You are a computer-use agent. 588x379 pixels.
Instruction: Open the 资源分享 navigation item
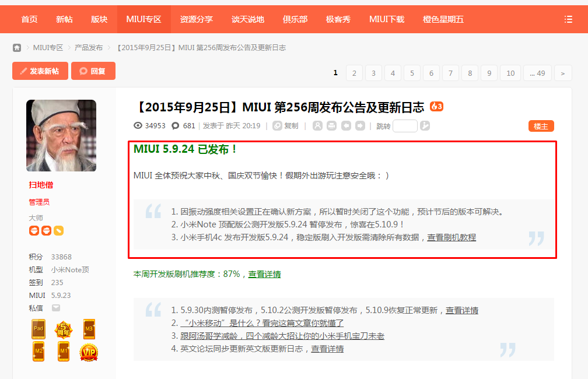click(x=196, y=19)
